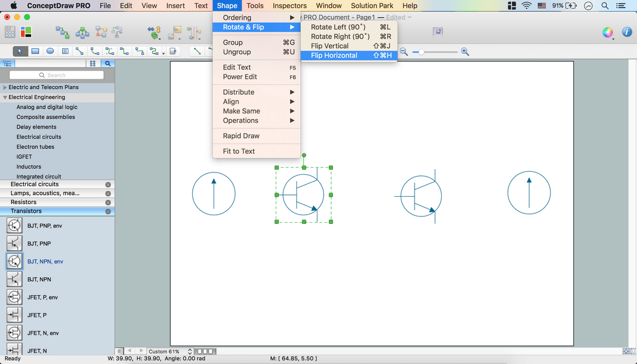Select the pointer arrow tool

click(20, 52)
